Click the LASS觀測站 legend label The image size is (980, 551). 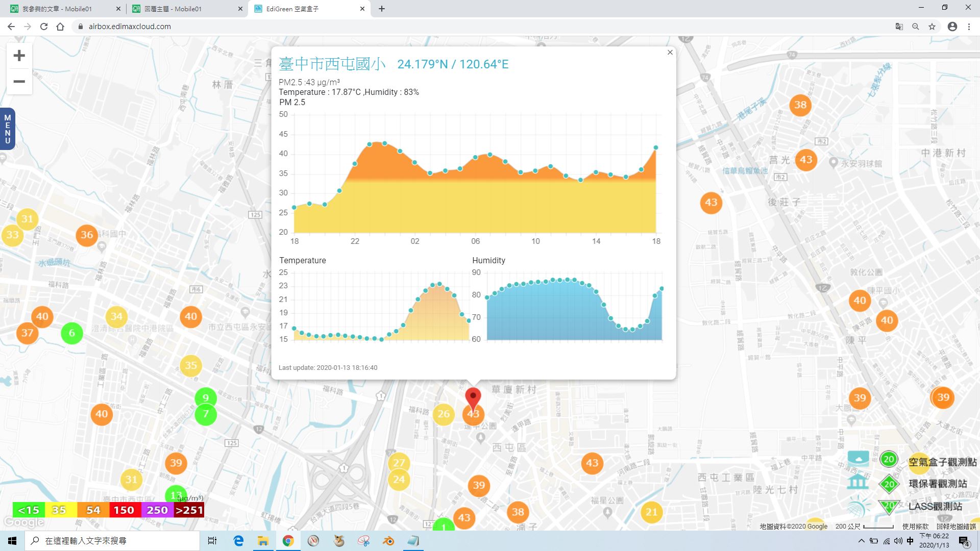point(935,507)
